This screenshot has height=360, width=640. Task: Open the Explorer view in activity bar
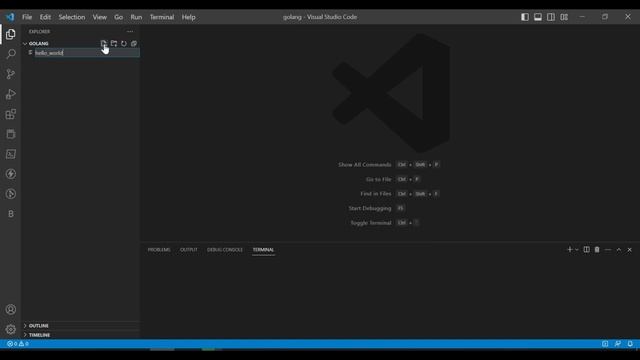point(11,34)
